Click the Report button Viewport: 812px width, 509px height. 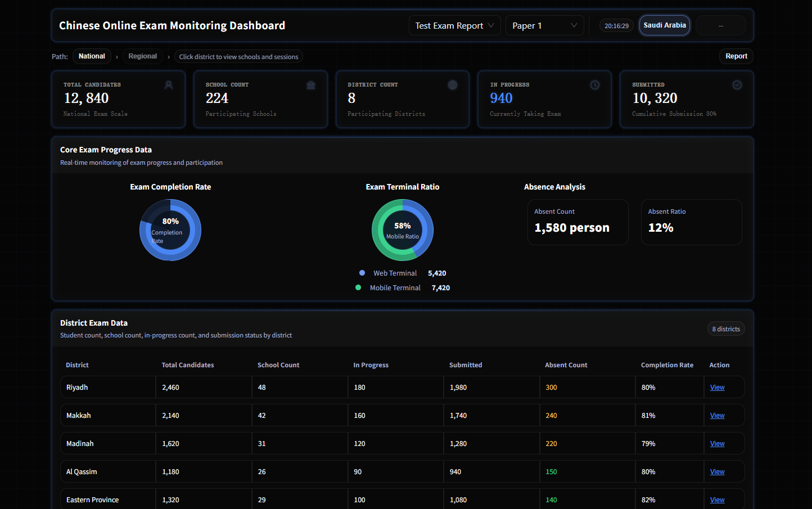coord(736,56)
